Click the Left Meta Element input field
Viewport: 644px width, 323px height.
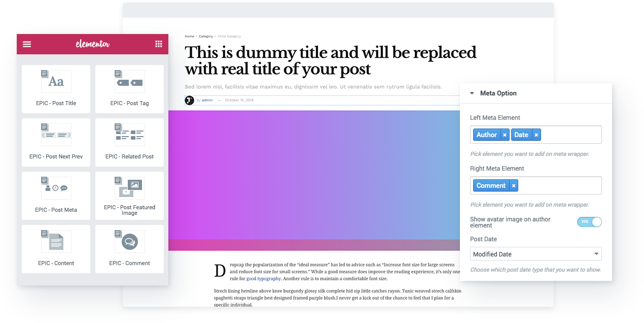570,135
